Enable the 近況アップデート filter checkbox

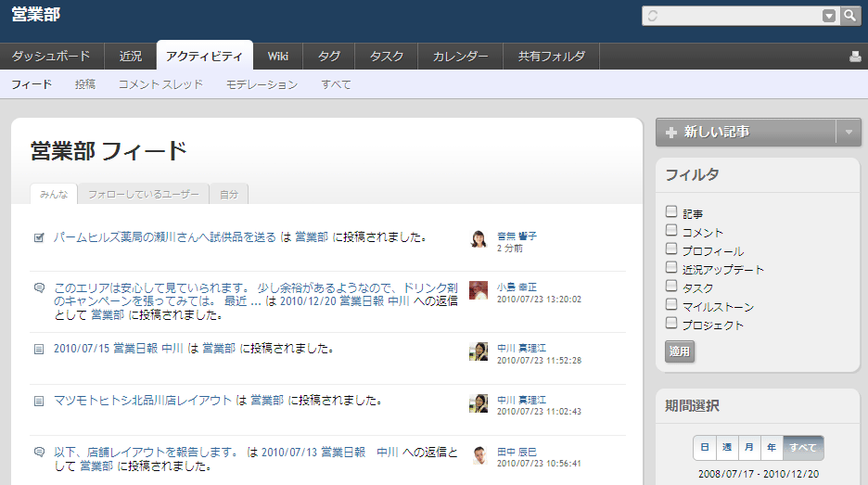coord(671,267)
